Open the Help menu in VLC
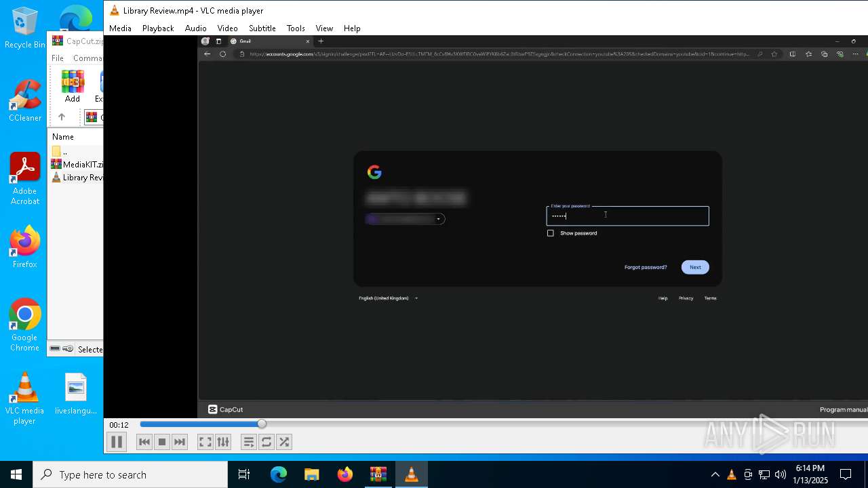This screenshot has width=868, height=488. [352, 28]
